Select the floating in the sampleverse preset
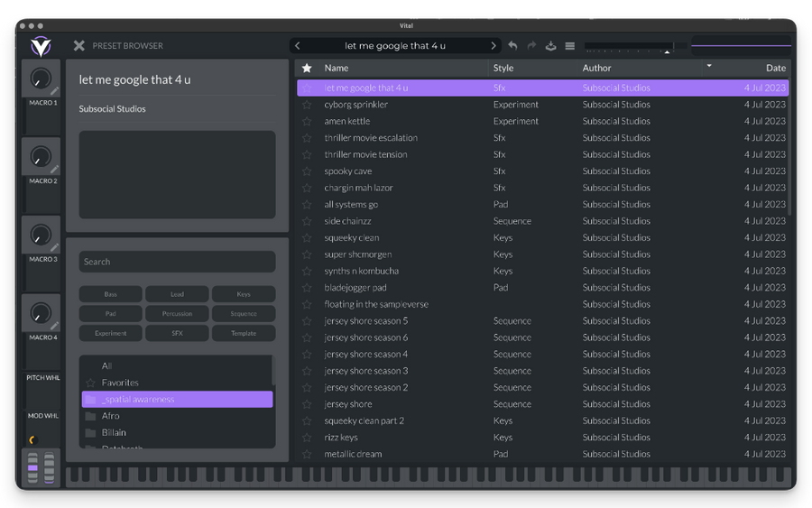 point(543,304)
